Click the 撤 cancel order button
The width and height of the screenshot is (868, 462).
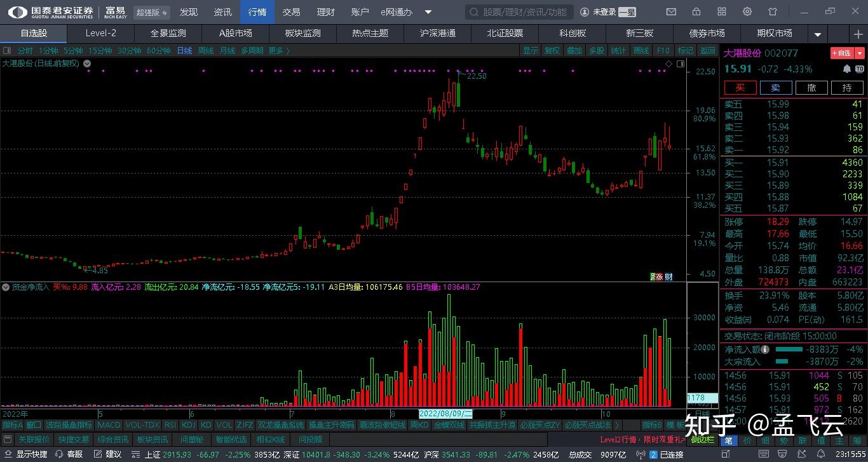pyautogui.click(x=811, y=88)
